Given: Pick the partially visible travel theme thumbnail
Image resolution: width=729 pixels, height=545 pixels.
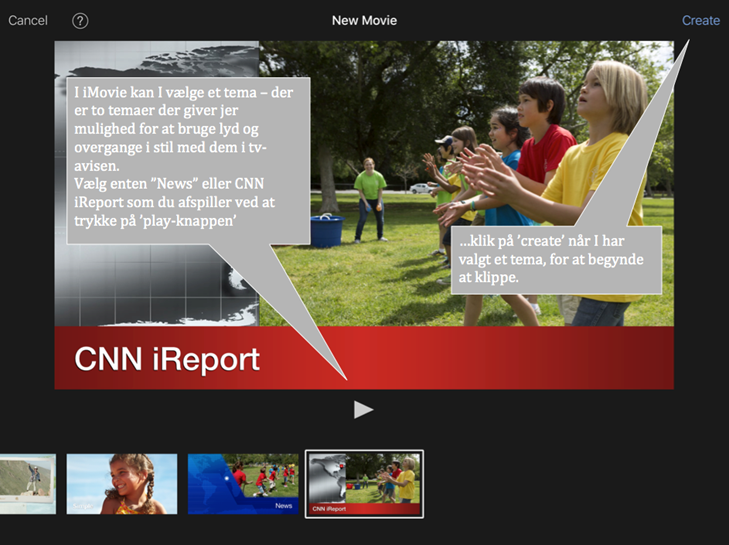Looking at the screenshot, I should point(28,484).
